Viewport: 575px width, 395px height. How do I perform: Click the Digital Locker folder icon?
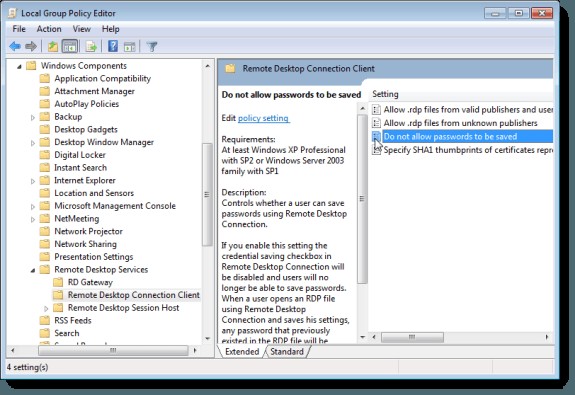(45, 155)
